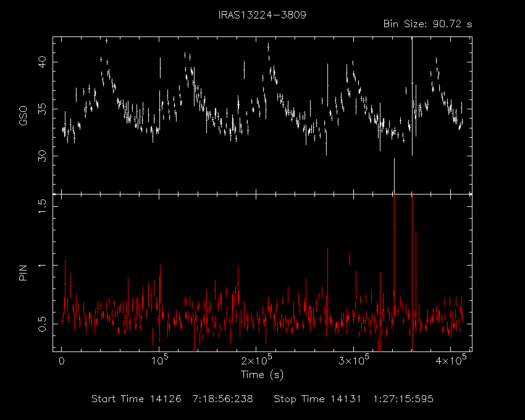Screen dimensions: 525x420
Task: Click the 10^5 tick label on time axis
Action: coord(160,360)
